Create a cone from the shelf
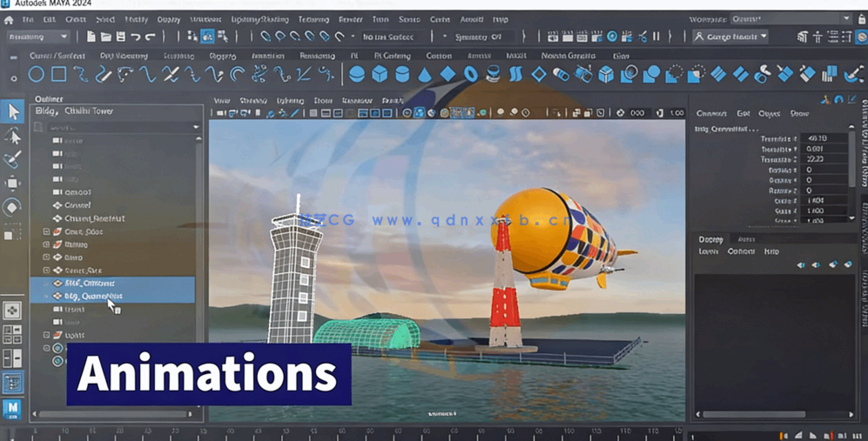This screenshot has height=441, width=868. click(425, 74)
